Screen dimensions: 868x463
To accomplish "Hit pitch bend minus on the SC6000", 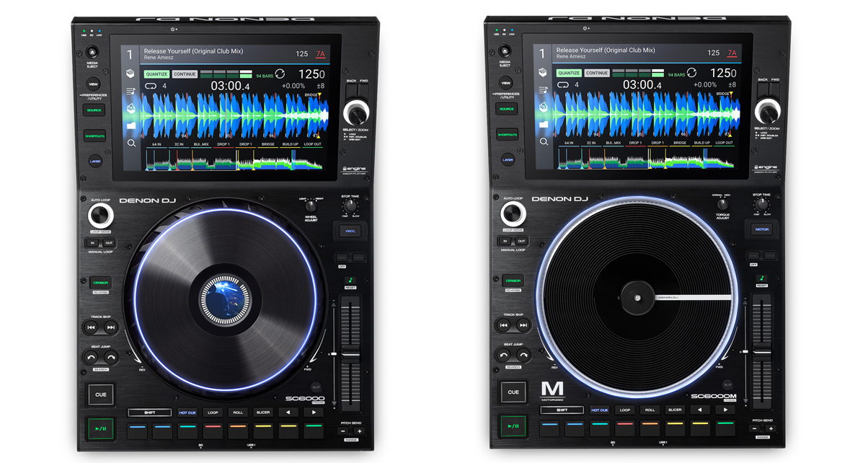I will click(x=344, y=431).
